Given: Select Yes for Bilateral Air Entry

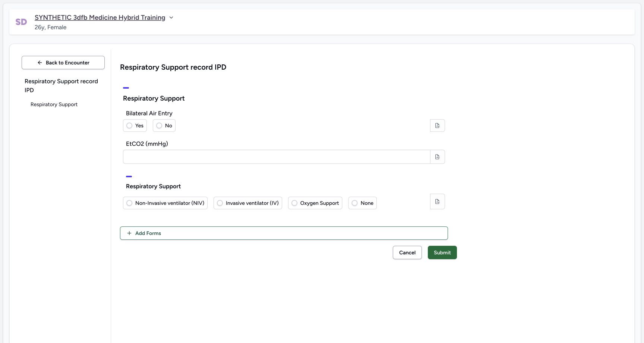Looking at the screenshot, I should [135, 126].
